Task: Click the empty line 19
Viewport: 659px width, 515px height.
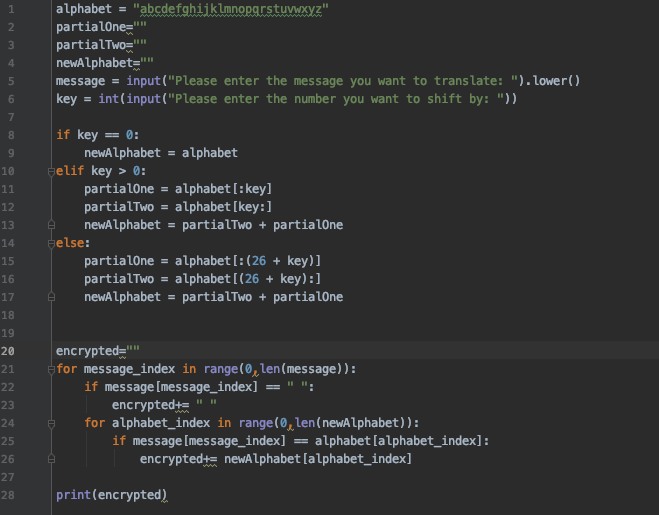Action: pos(300,333)
